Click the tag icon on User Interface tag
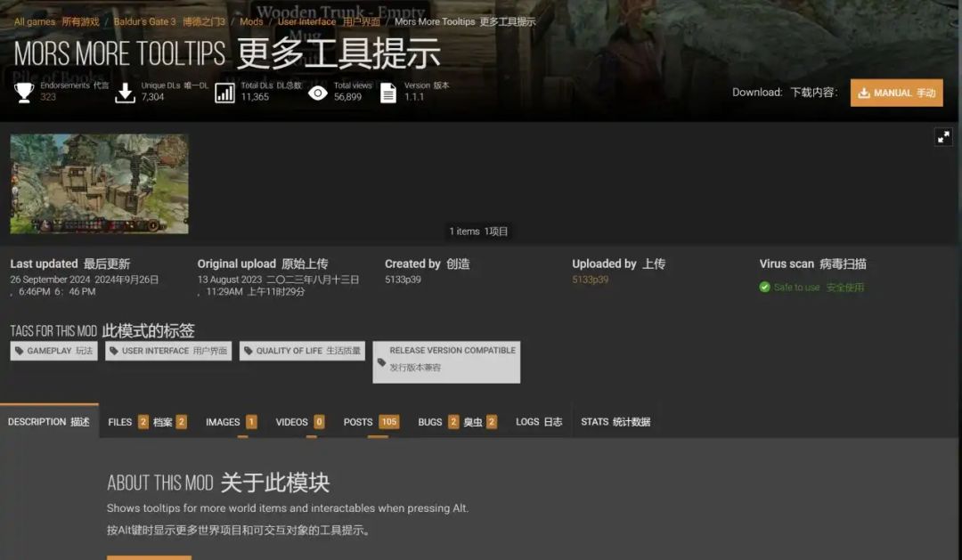This screenshot has width=962, height=560. (113, 351)
